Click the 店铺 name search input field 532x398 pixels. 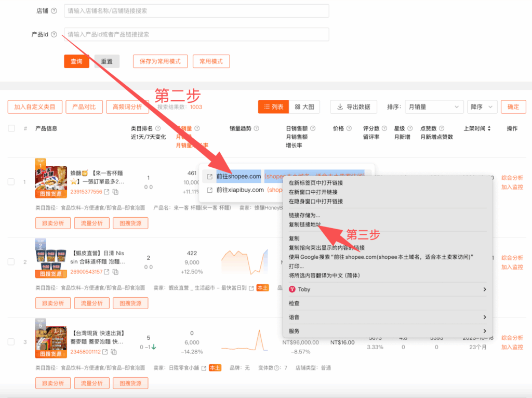(x=196, y=11)
